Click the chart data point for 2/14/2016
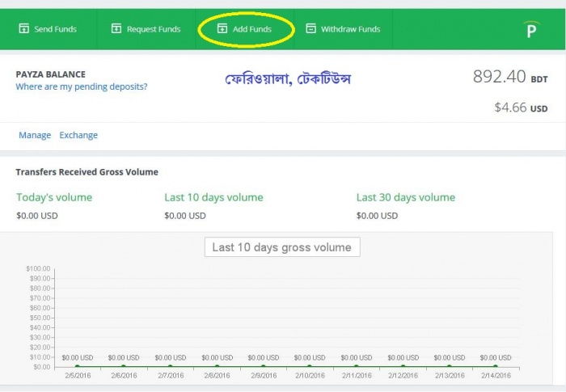Viewport: 566px width, 392px height. [x=496, y=367]
